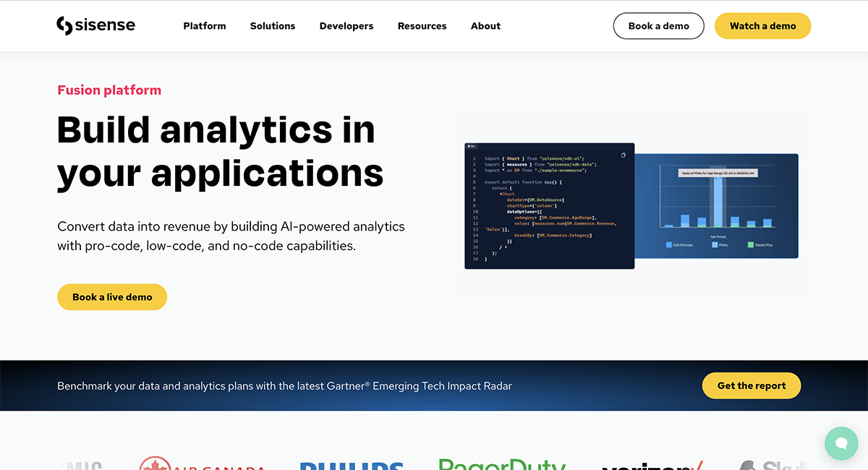
Task: Click the PagerDuty logo
Action: (502, 464)
